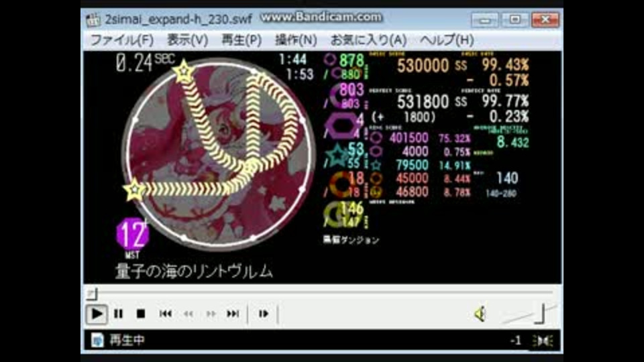
Task: Click the 79500 slide score row
Action: tap(420, 165)
